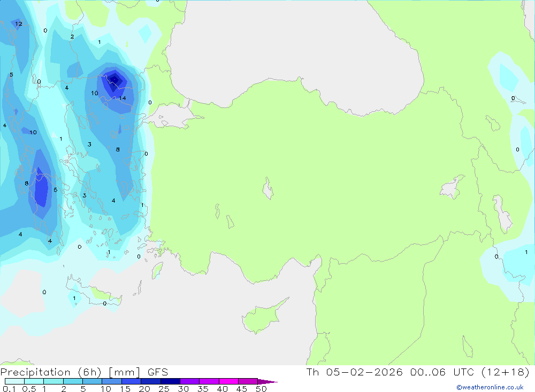The image size is (535, 392).
Task: Click the legend label '50'
Action: [261, 389]
